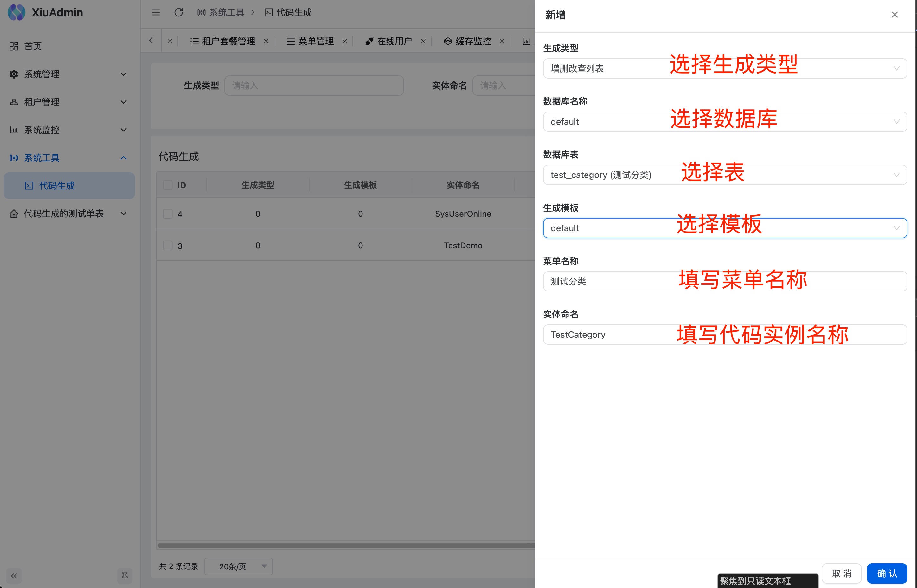The image size is (917, 588).
Task: Toggle the select-all header checkbox
Action: pos(168,185)
